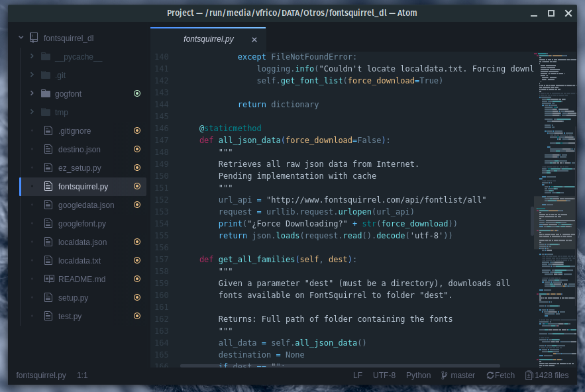
Task: Click git status dot beside test.py
Action: click(x=137, y=316)
